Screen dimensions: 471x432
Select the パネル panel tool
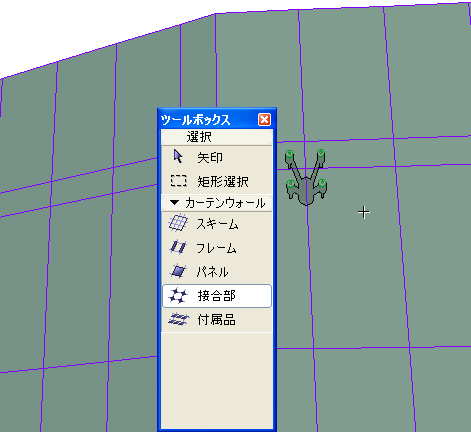217,272
